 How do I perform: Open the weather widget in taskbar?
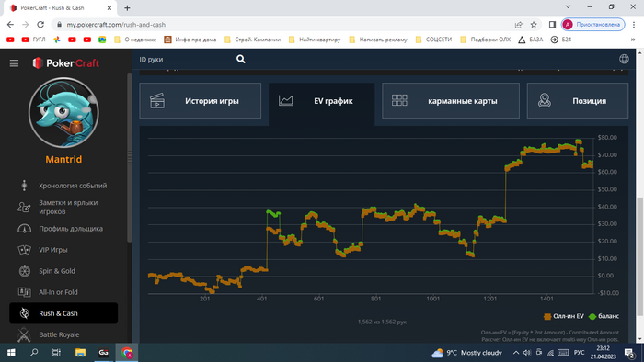tap(466, 353)
